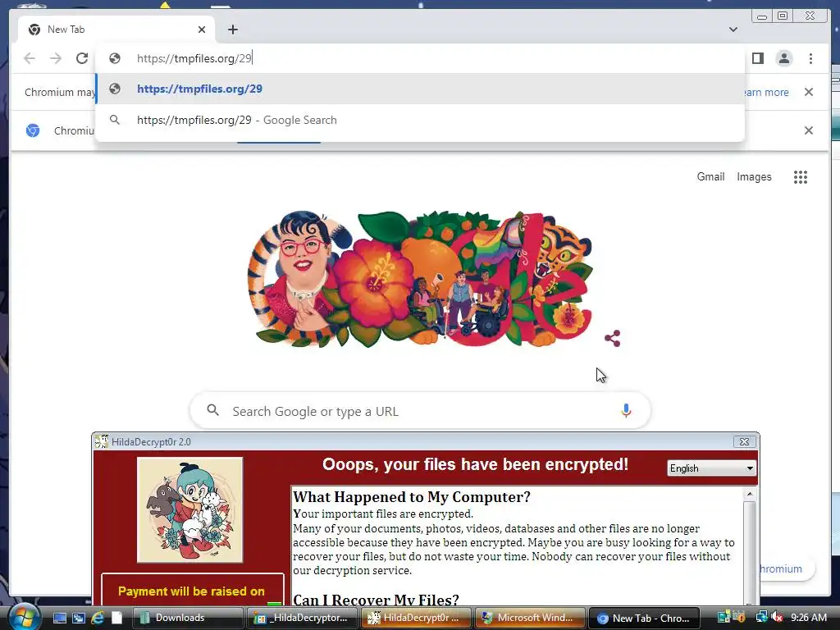Launch Internet Explorer from the quick launch bar

(98, 618)
